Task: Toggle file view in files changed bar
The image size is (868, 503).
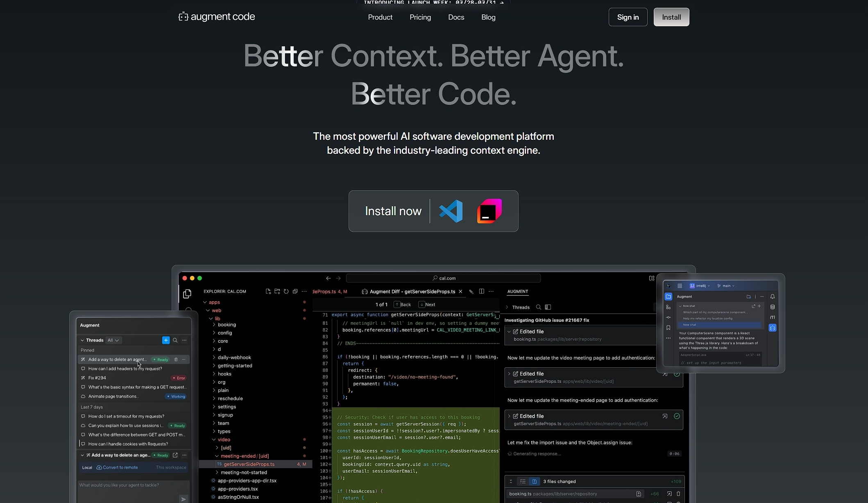Action: pyautogui.click(x=535, y=482)
